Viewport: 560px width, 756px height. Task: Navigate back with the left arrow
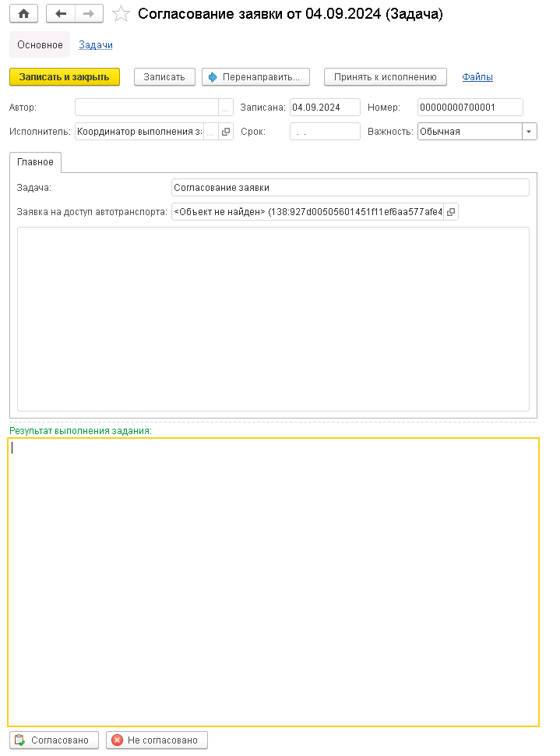[61, 13]
